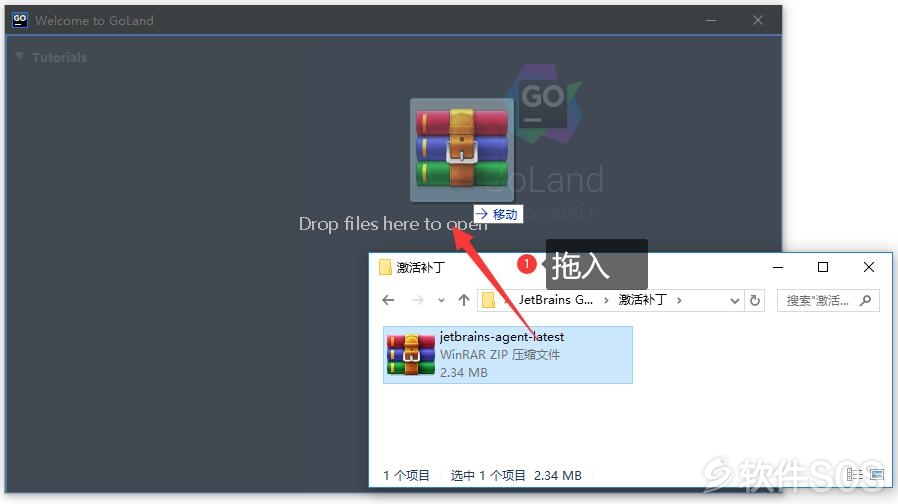Click the Tutorials heading in GoLand
Screen dimensions: 898x504
60,57
